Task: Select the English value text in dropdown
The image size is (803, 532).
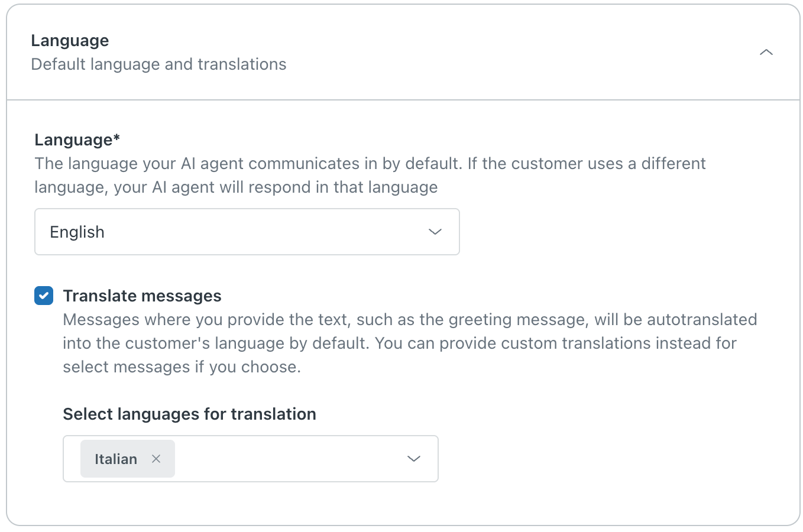Action: tap(77, 232)
